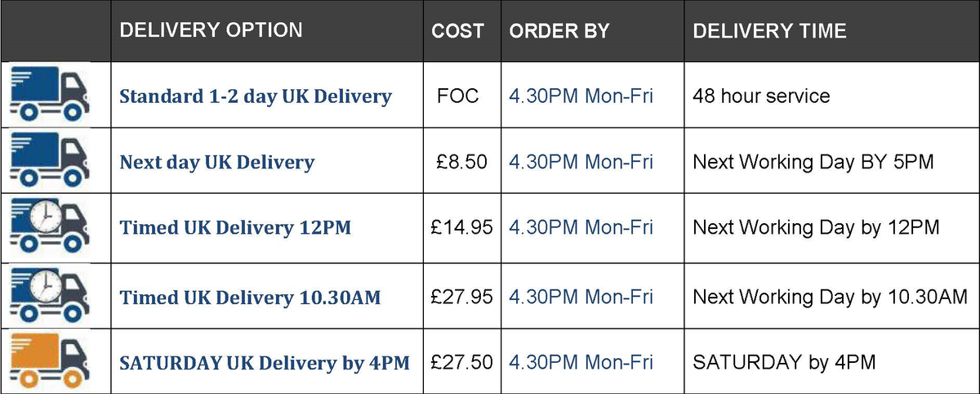This screenshot has height=394, width=980.
Task: Click the Standard delivery blue truck icon
Action: pos(49,96)
